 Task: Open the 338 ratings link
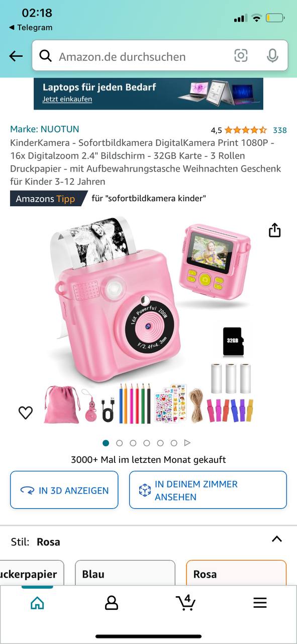click(280, 130)
